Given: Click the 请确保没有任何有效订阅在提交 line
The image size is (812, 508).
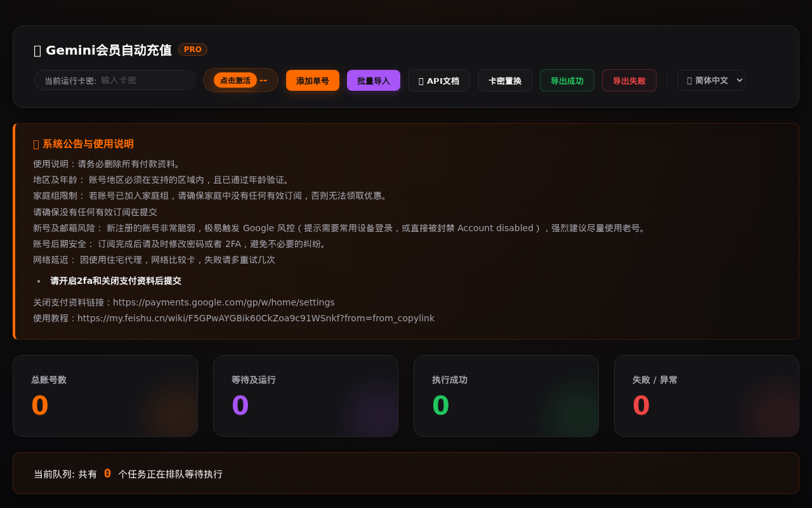Looking at the screenshot, I should (95, 212).
